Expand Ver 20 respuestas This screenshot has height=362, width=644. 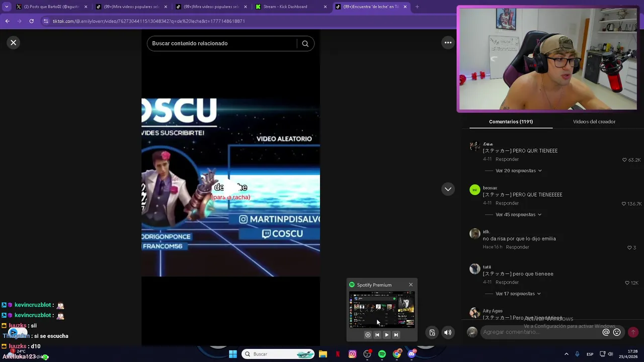pyautogui.click(x=519, y=170)
